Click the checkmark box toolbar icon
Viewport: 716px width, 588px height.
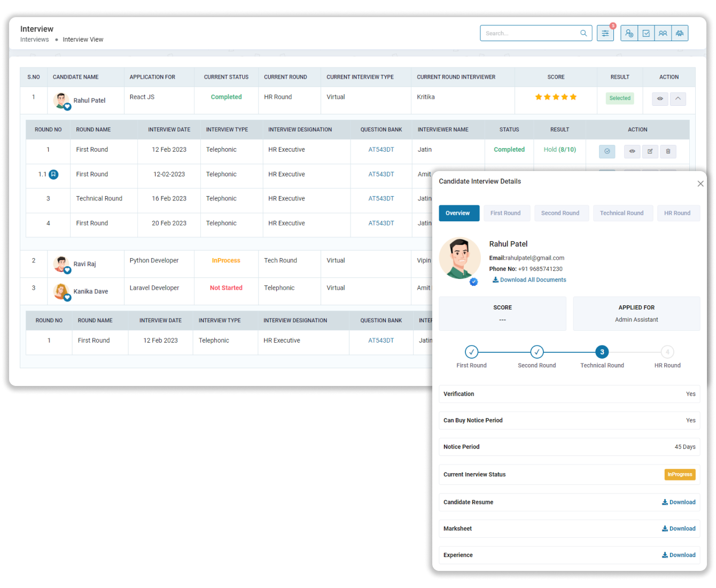[646, 33]
